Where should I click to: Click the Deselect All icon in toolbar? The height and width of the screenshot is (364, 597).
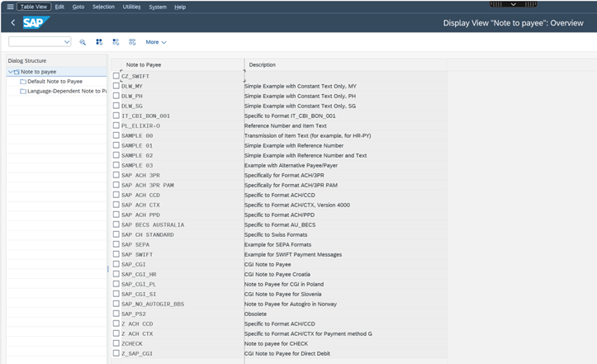pos(132,42)
